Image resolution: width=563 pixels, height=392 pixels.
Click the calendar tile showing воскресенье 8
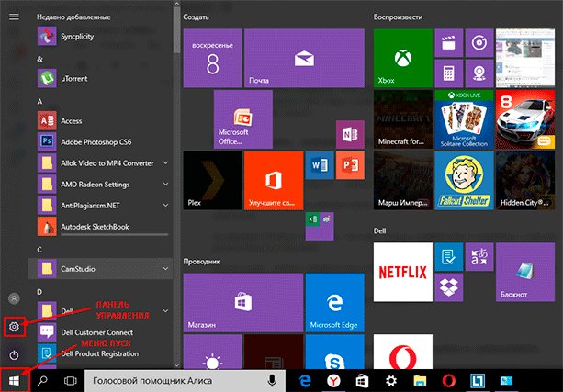[212, 58]
